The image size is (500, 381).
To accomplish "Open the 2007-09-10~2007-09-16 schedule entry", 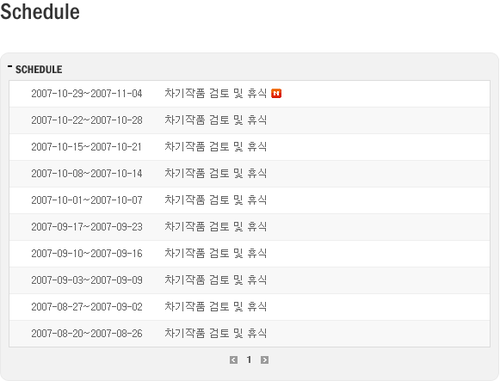I will click(x=250, y=254).
